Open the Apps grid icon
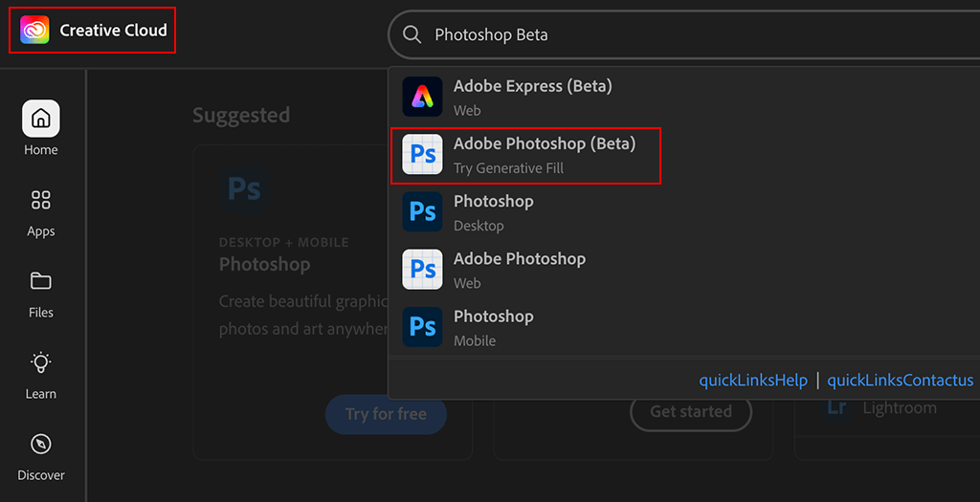Image resolution: width=980 pixels, height=502 pixels. 41,200
